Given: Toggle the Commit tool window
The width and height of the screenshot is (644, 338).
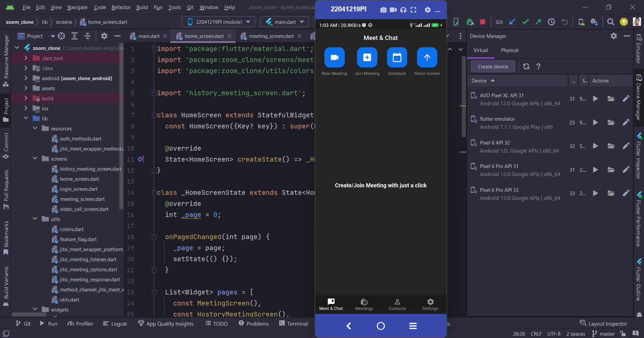Looking at the screenshot, I should (x=6, y=146).
